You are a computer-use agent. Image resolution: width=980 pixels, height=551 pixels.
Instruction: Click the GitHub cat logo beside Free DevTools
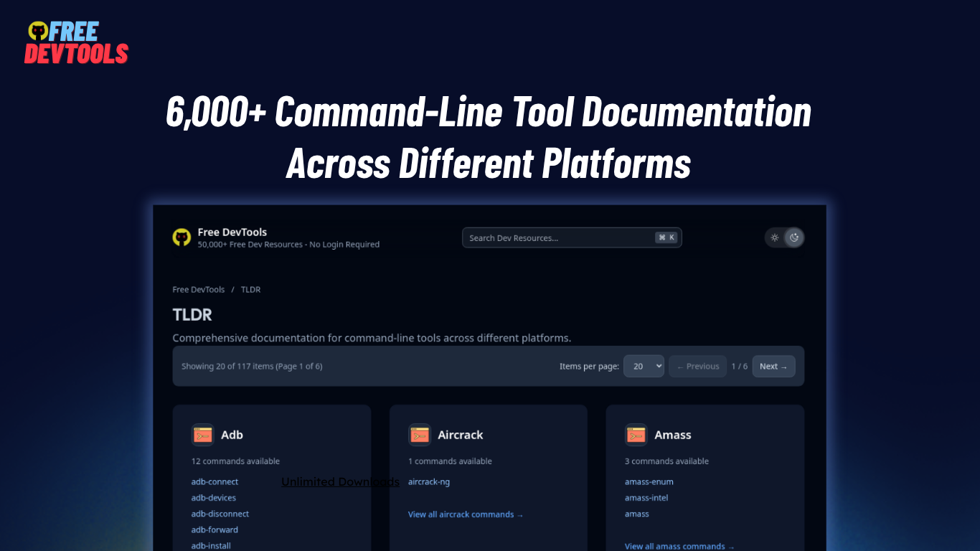click(182, 237)
